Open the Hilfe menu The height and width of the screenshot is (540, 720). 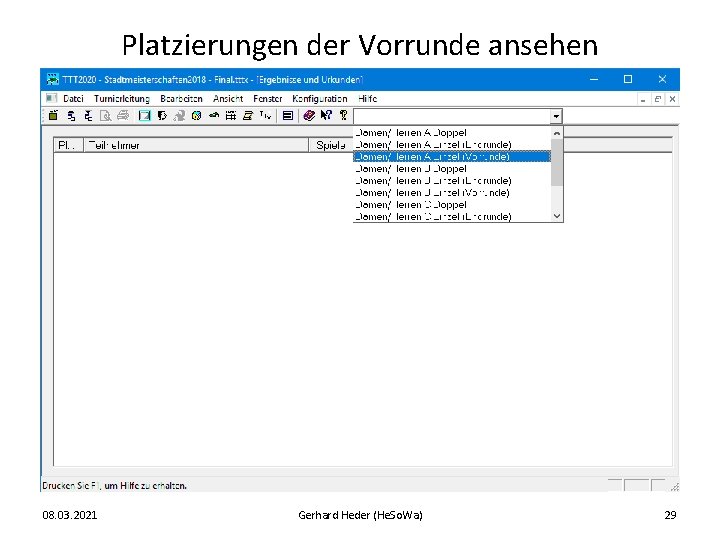[x=368, y=99]
